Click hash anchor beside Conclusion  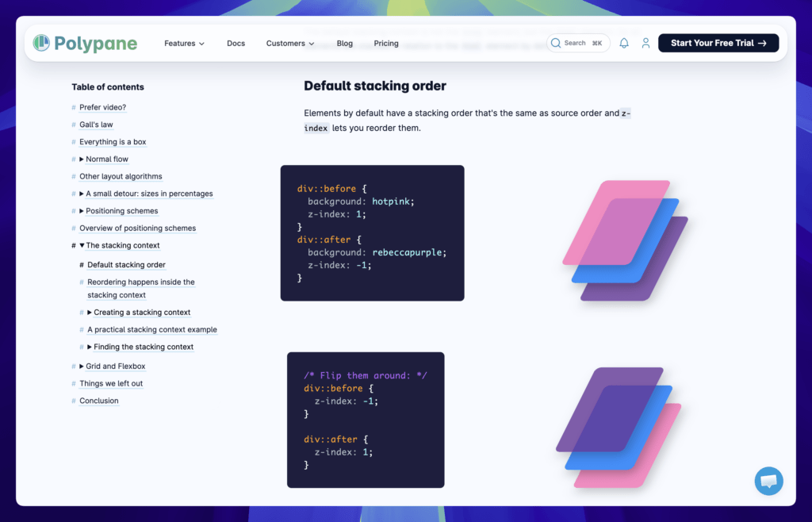74,401
